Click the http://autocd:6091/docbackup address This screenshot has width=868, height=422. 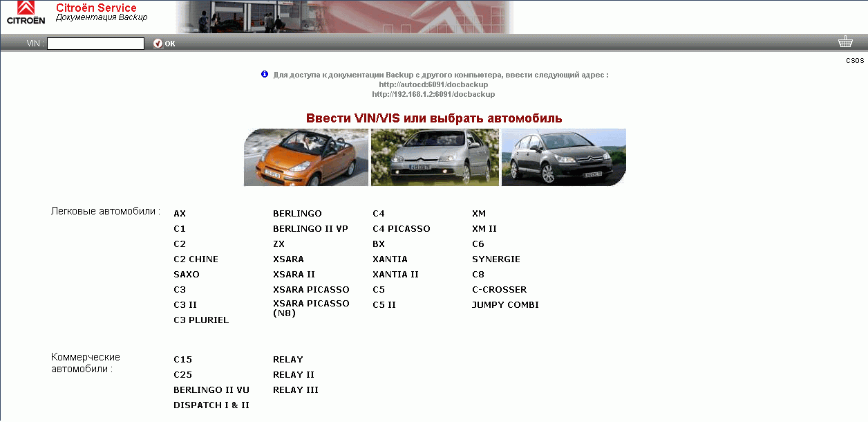click(x=433, y=84)
